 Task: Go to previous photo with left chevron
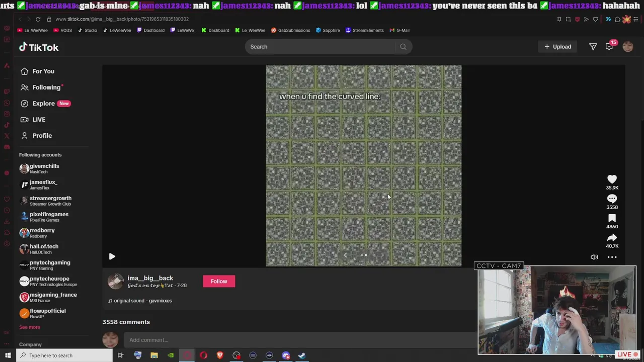click(x=345, y=255)
